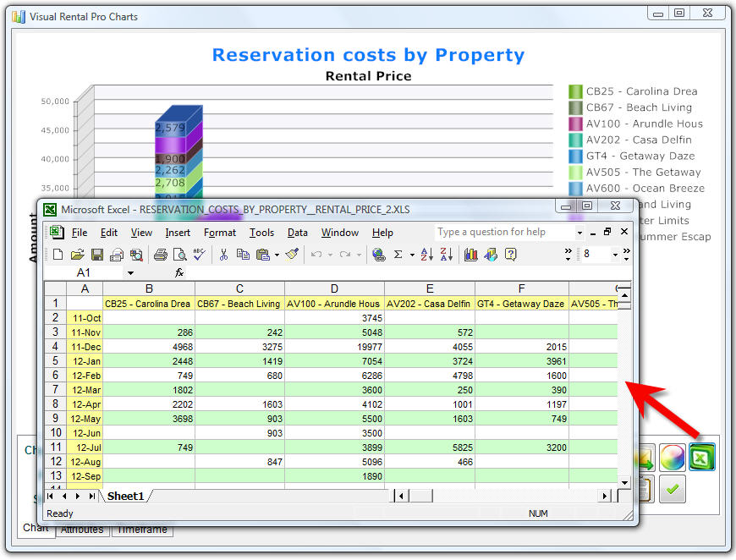The image size is (736, 560).
Task: Jump to last sheet tab navigation arrow
Action: 92,497
